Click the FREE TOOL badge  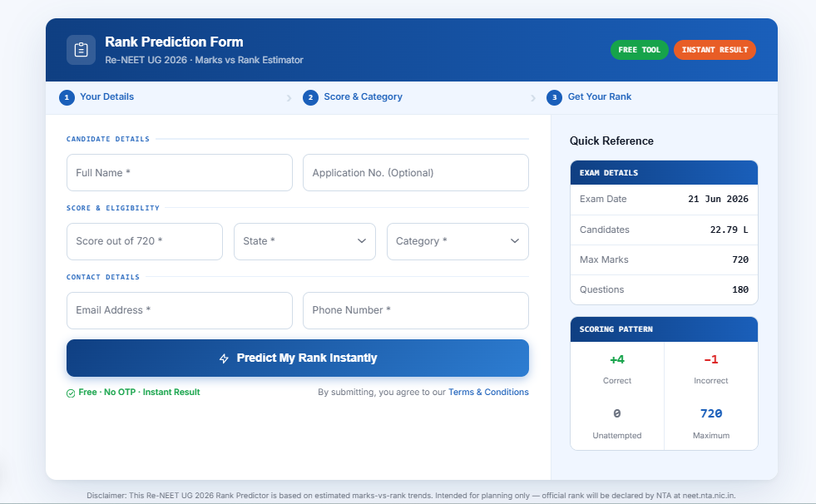click(639, 50)
